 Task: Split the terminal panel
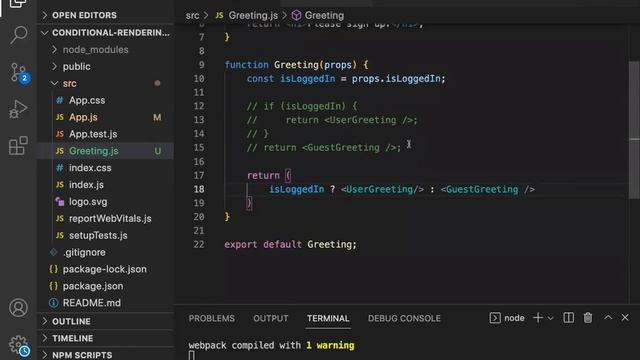click(x=569, y=318)
